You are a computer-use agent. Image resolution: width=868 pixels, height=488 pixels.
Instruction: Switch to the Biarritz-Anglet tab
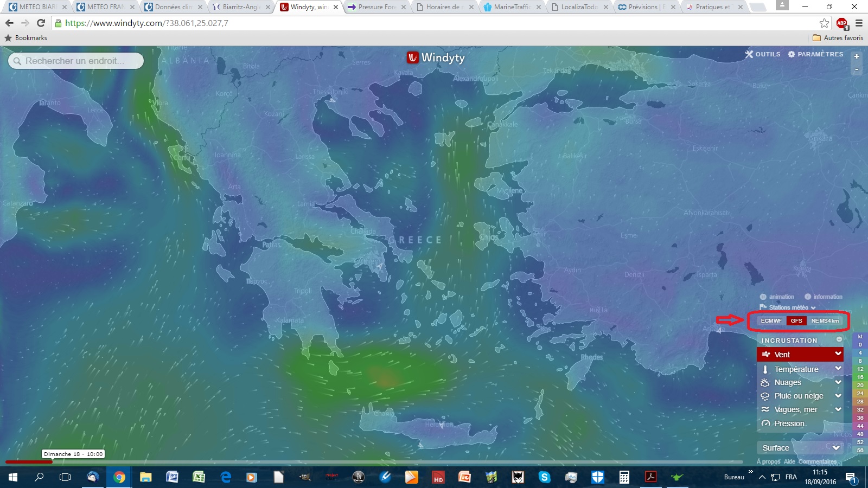click(240, 7)
